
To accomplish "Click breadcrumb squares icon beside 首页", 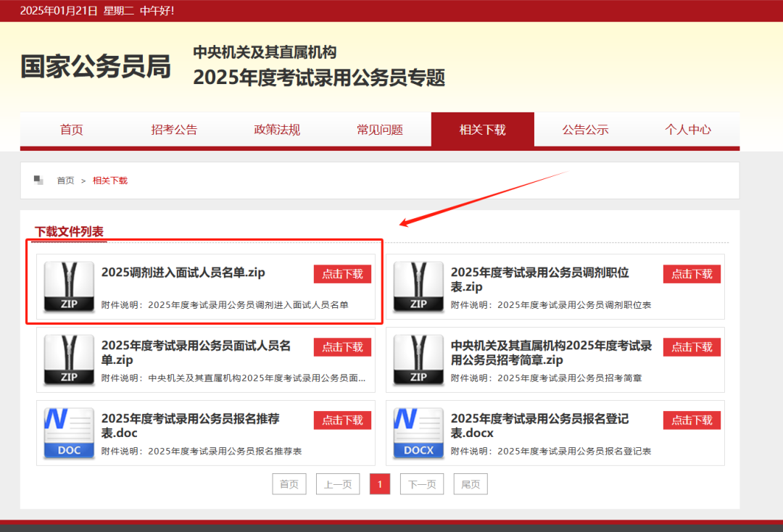I will pyautogui.click(x=38, y=180).
